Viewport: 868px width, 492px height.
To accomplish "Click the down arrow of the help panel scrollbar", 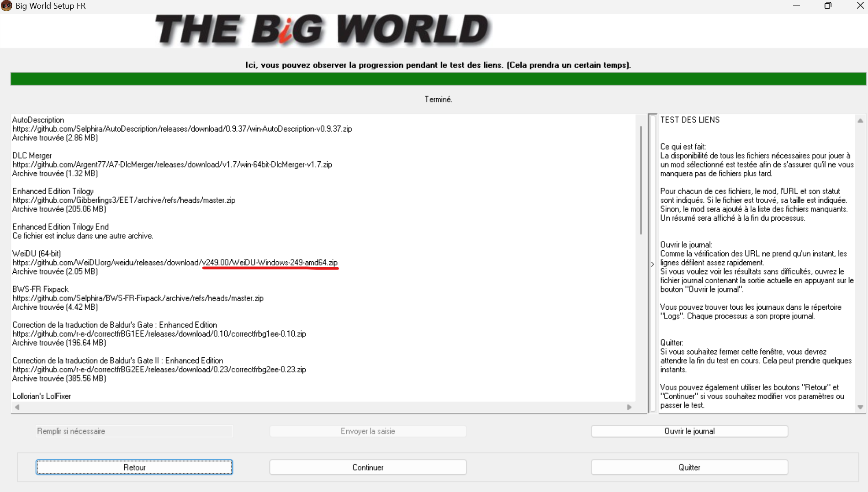I will [860, 407].
